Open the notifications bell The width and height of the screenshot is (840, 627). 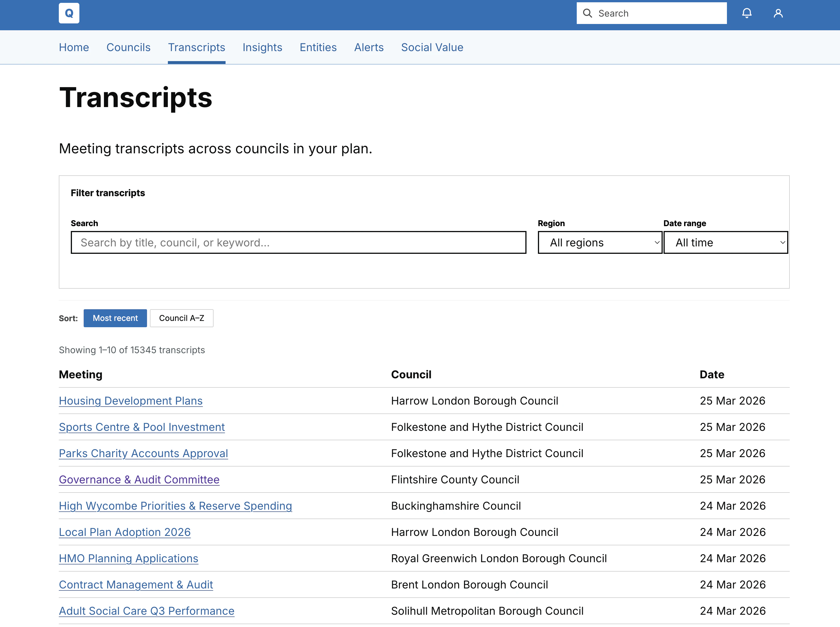click(747, 13)
